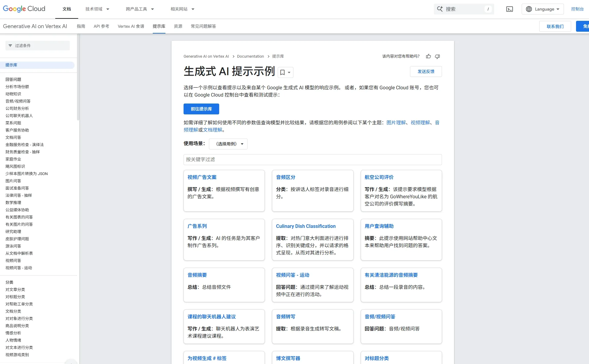Click the 发送反馈 button
589x364 pixels.
[426, 71]
